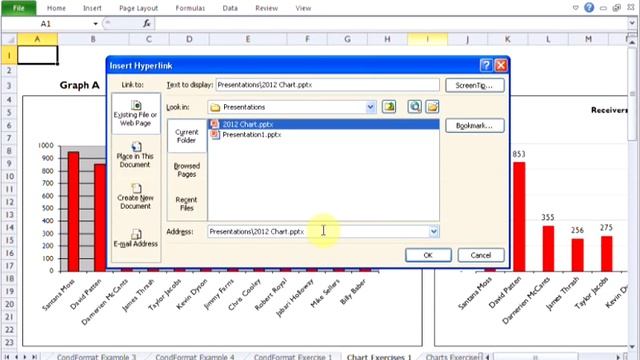
Task: Switch to the Data ribbon tab
Action: [x=230, y=8]
